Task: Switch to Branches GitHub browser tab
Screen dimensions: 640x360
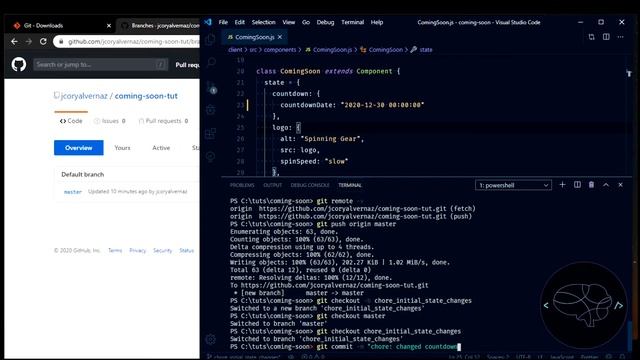Action: click(x=159, y=25)
